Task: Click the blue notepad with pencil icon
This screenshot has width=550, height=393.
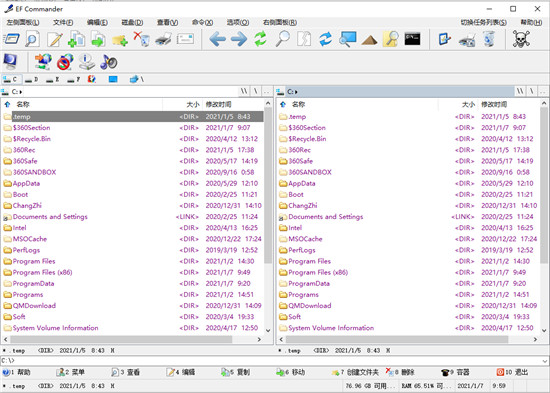Action: [445, 39]
